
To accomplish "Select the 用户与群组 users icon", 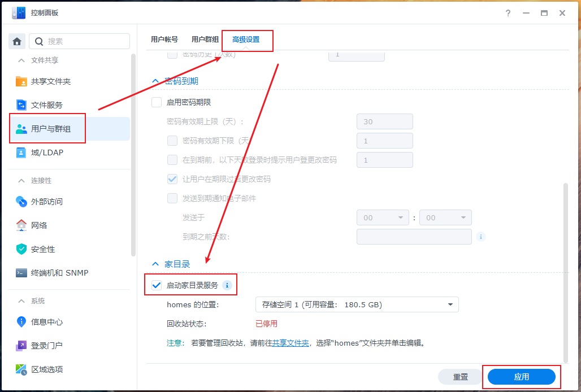I will click(x=21, y=129).
